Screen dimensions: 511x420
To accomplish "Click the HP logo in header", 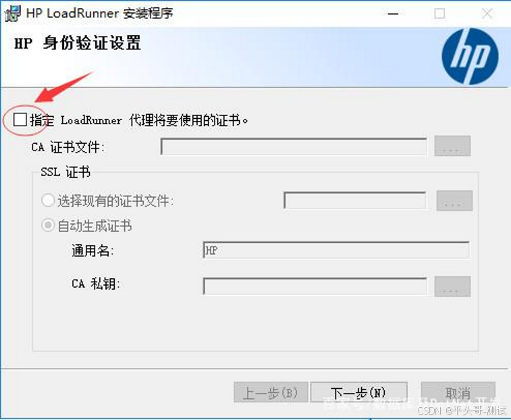I will (x=470, y=57).
